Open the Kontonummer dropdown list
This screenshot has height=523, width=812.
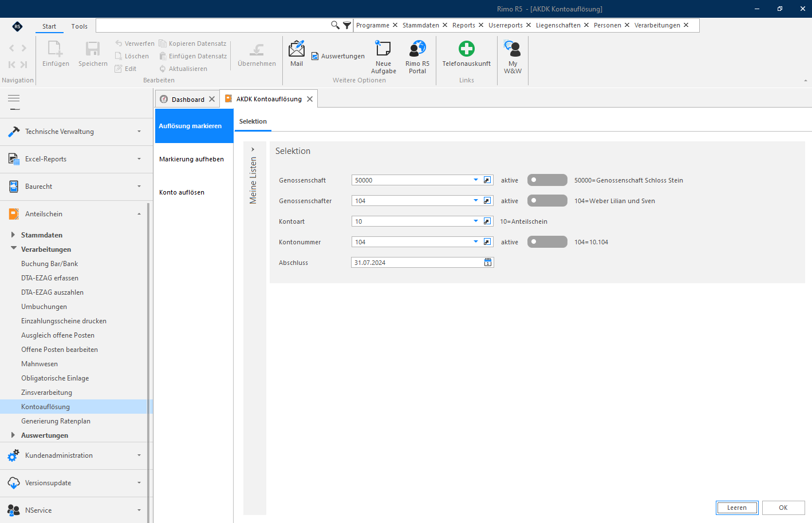pos(476,242)
